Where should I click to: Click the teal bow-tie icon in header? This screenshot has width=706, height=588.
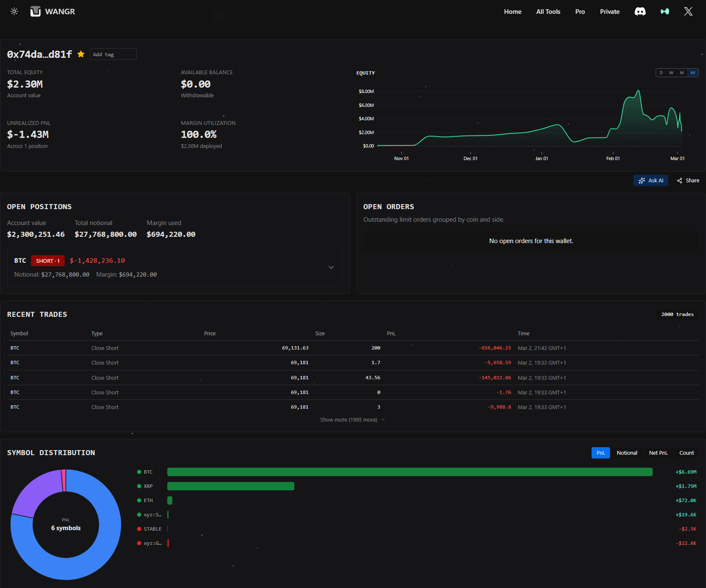pyautogui.click(x=664, y=12)
